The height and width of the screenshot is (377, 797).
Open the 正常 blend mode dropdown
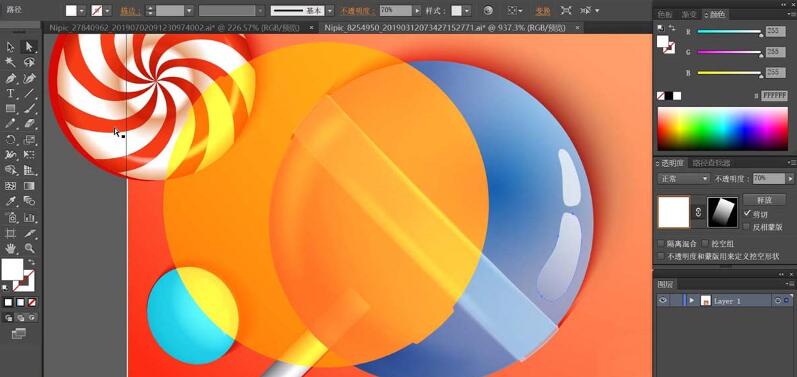683,179
